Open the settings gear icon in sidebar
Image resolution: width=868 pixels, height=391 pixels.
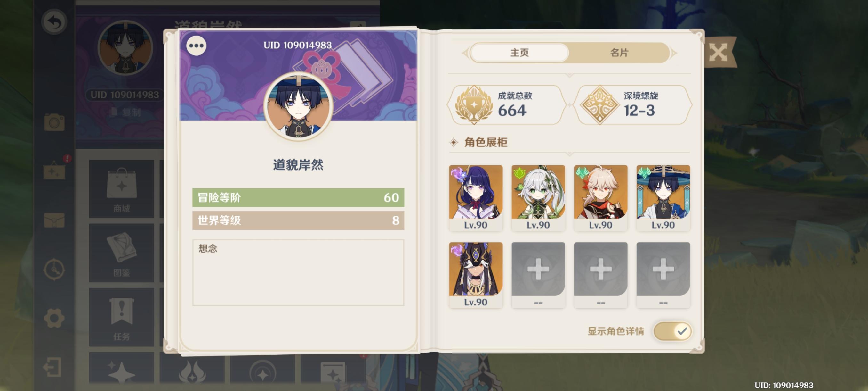point(54,318)
